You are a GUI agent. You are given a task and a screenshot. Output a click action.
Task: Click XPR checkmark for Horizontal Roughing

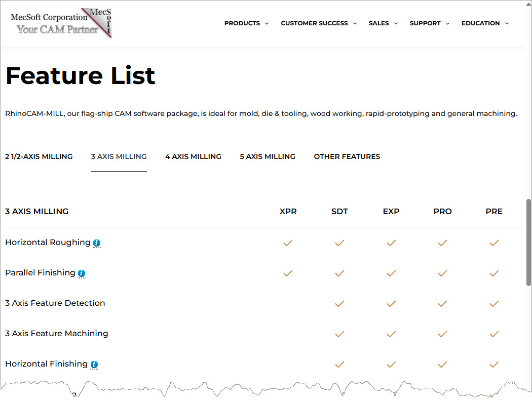coord(288,243)
